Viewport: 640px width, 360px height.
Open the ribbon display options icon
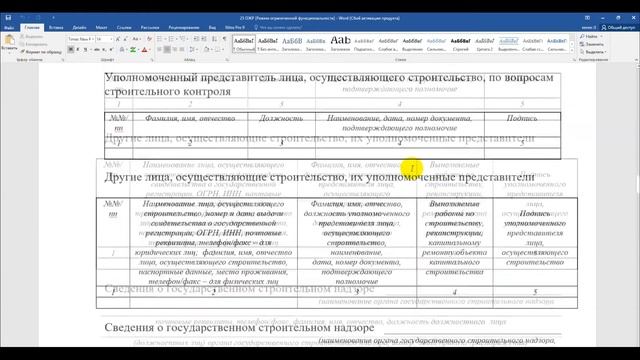click(587, 18)
